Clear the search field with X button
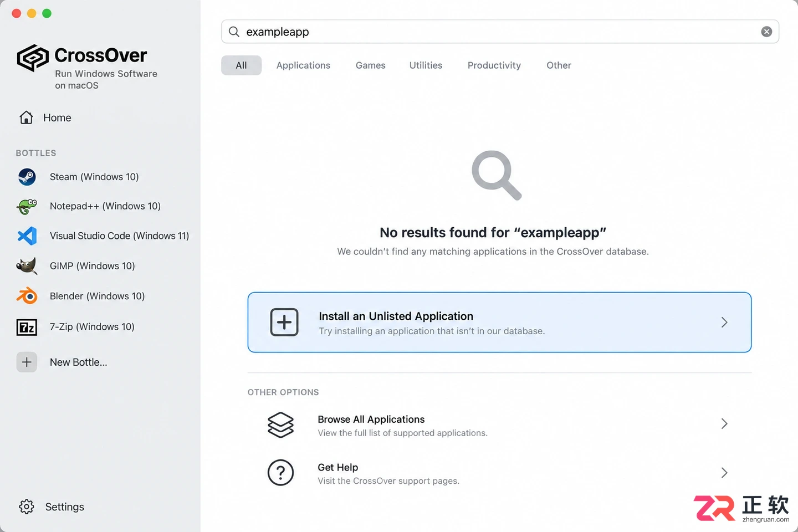The image size is (798, 532). [766, 32]
